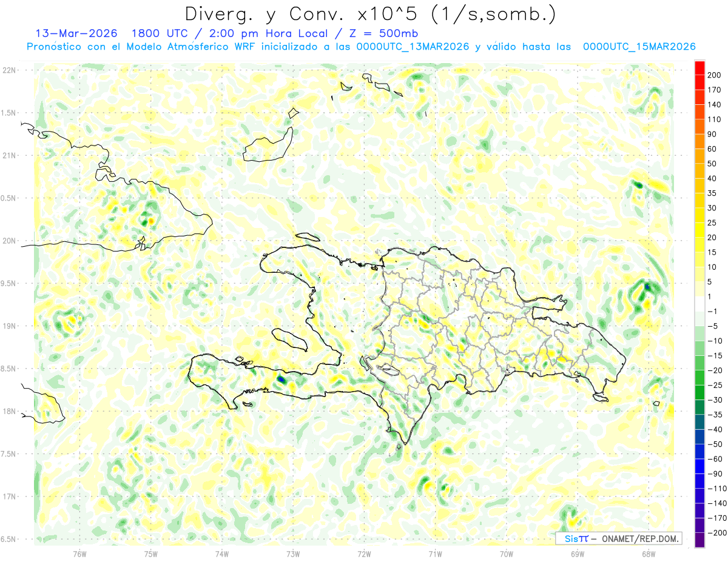Click the '1.5N' latitude label
This screenshot has height=562, width=728.
click(9, 113)
